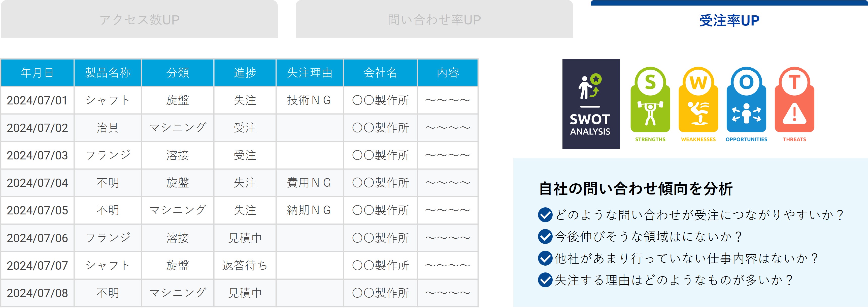
Task: Click the 費用ＮＧ loss reason cell
Action: [310, 183]
